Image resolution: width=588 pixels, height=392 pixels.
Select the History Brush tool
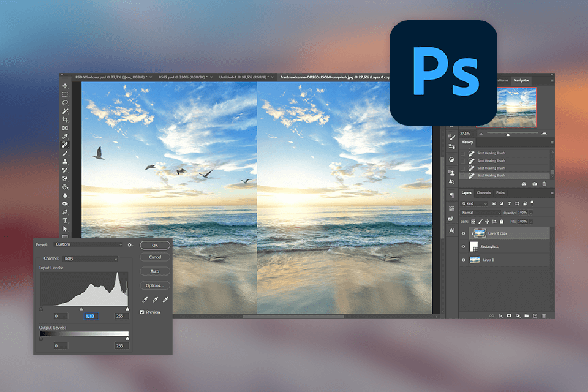[x=66, y=170]
